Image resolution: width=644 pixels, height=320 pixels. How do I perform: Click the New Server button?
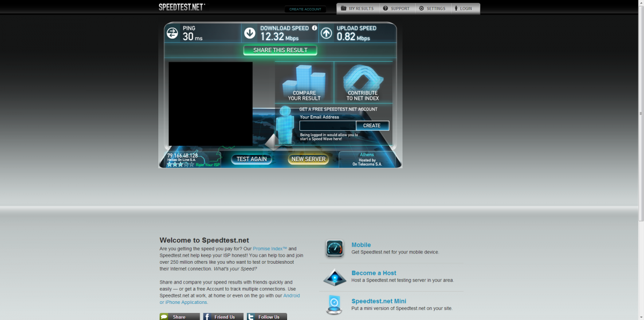(309, 159)
